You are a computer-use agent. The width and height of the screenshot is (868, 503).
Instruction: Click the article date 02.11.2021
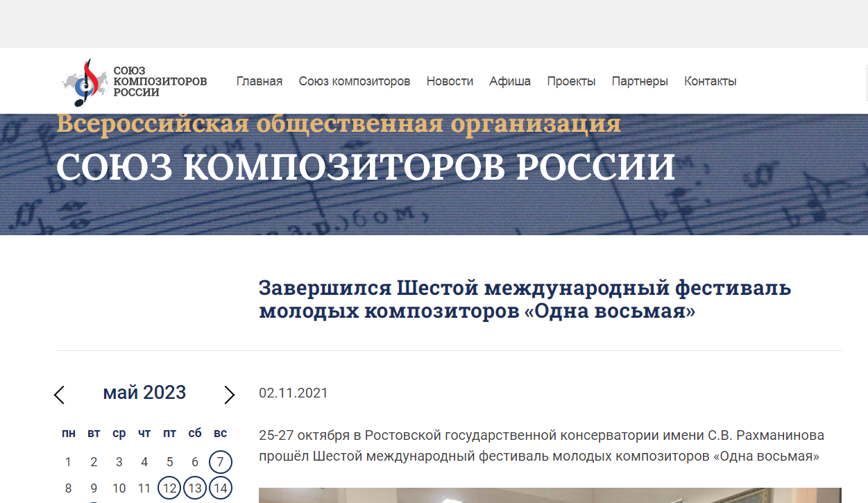[x=293, y=393]
